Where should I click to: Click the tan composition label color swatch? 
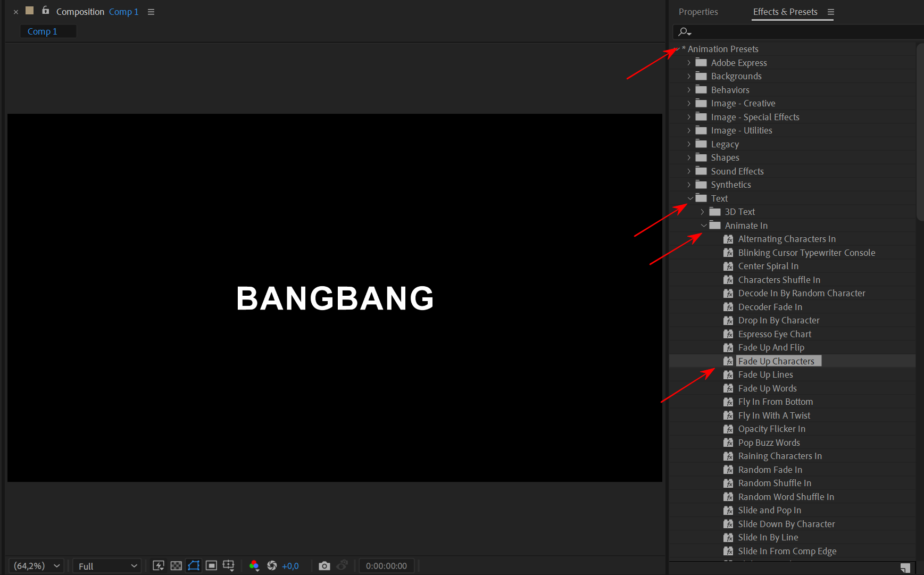30,11
